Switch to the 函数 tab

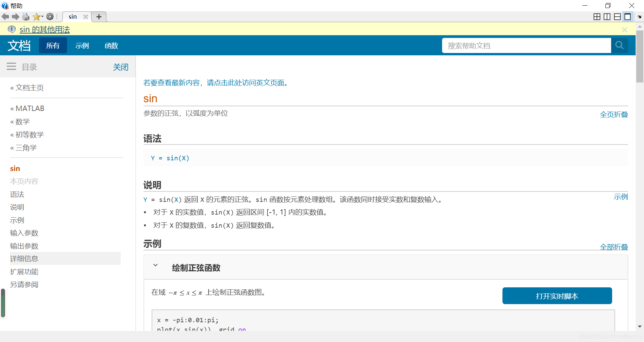pyautogui.click(x=111, y=46)
